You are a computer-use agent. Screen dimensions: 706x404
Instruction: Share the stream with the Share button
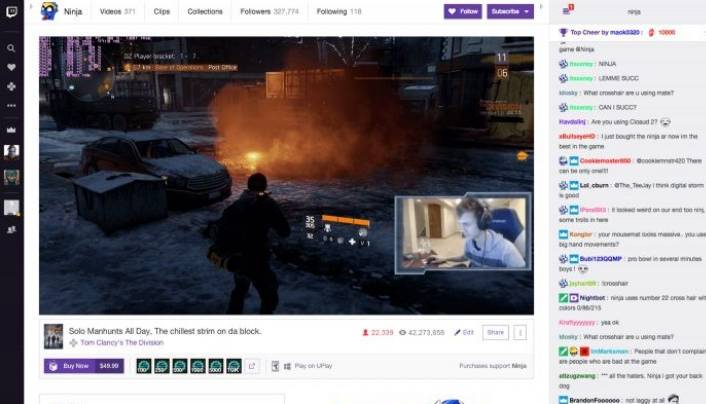(495, 332)
